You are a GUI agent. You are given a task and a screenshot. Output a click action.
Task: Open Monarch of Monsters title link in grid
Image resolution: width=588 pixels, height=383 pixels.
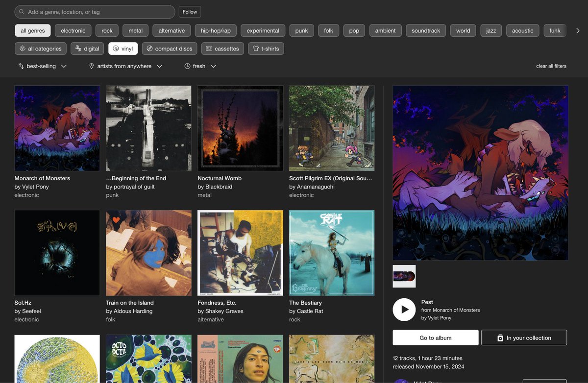42,178
